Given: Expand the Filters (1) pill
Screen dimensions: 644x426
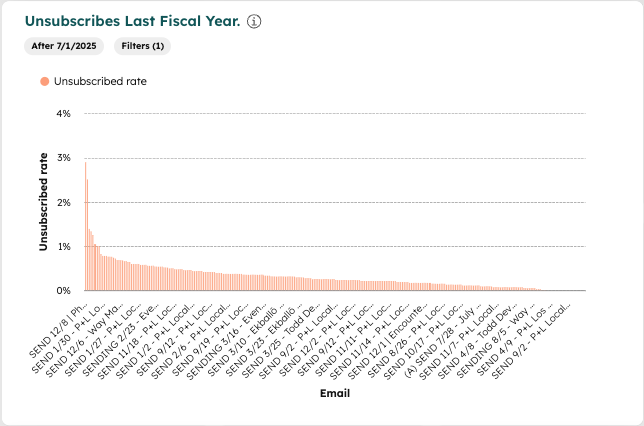Looking at the screenshot, I should [x=144, y=46].
